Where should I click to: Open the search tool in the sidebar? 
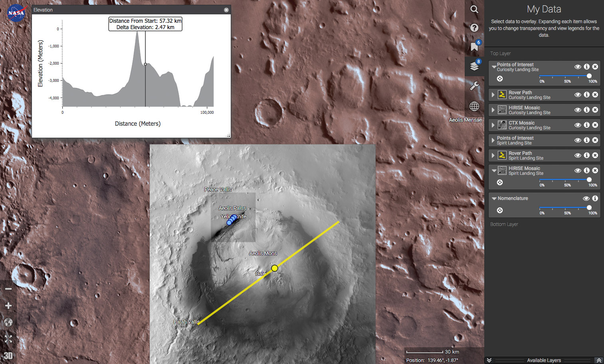coord(474,9)
